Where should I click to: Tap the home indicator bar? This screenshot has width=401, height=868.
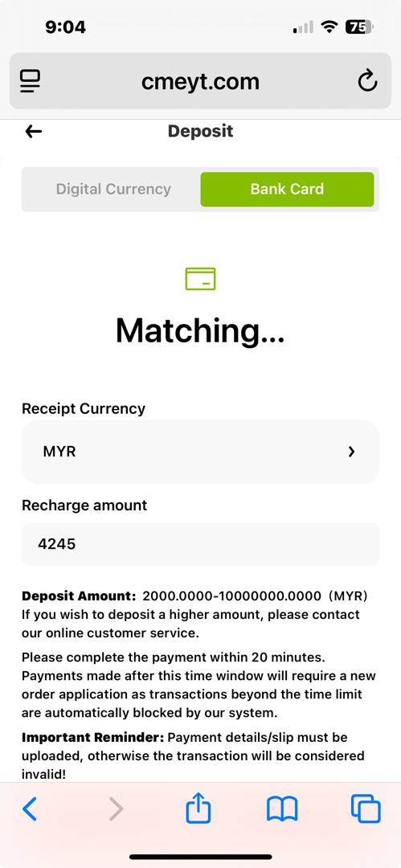point(201,857)
